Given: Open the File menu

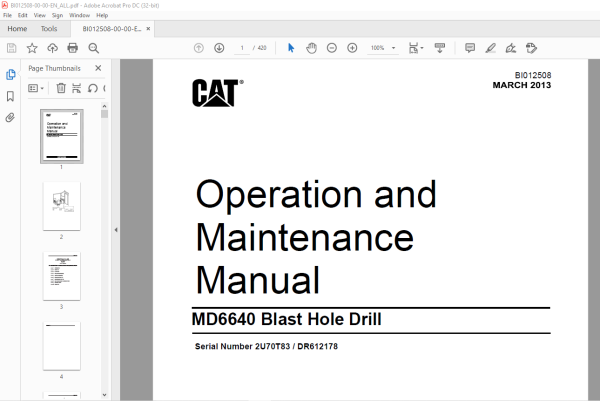Looking at the screenshot, I should point(7,15).
